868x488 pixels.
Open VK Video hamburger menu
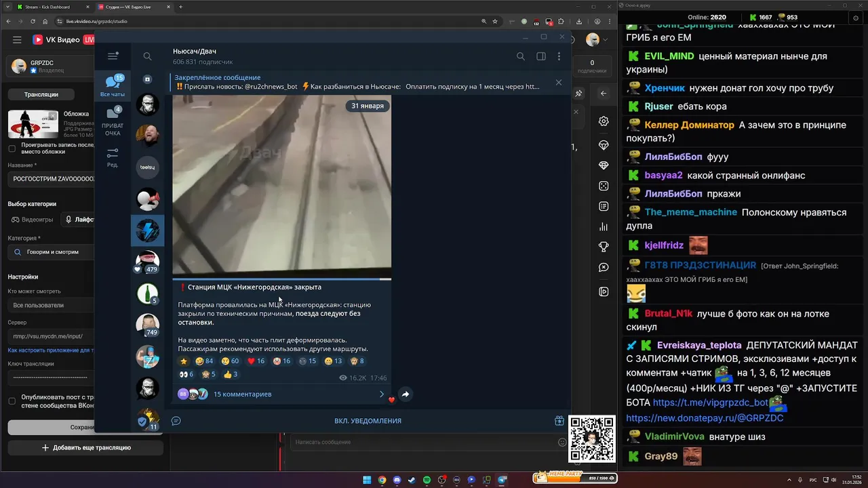17,40
